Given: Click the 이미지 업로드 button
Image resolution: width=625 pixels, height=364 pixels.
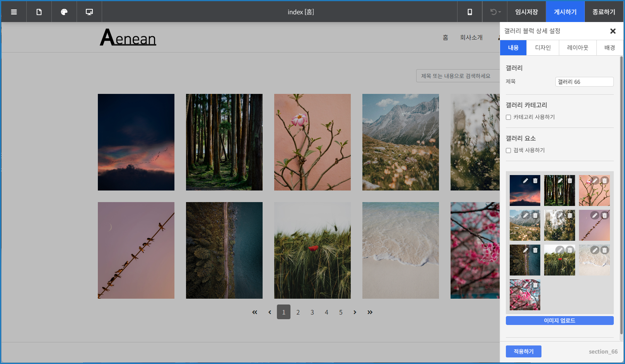Looking at the screenshot, I should [x=559, y=320].
